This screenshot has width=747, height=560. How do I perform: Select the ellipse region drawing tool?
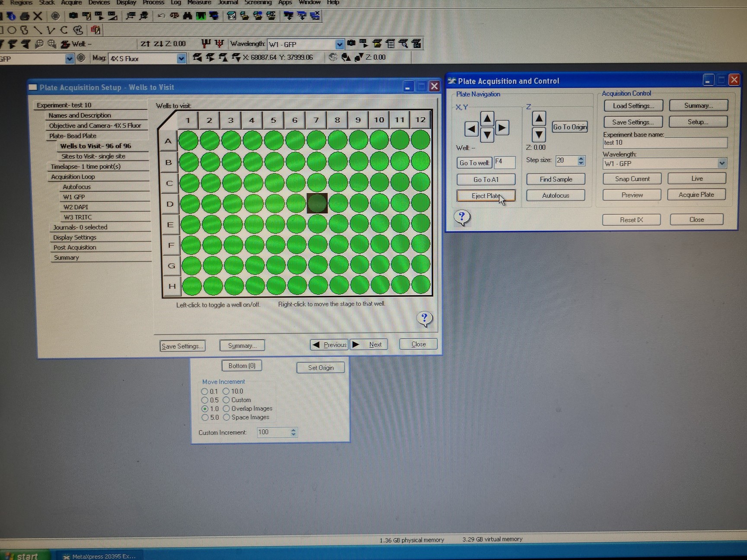click(x=12, y=30)
